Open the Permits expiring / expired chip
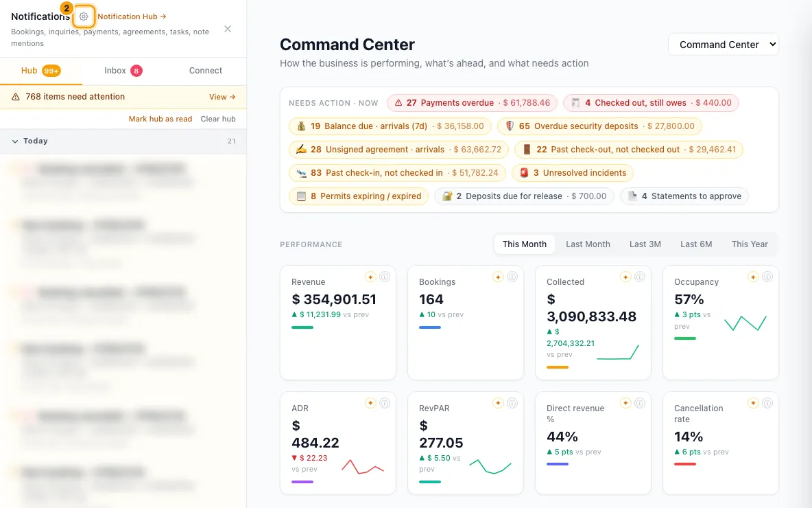 359,196
